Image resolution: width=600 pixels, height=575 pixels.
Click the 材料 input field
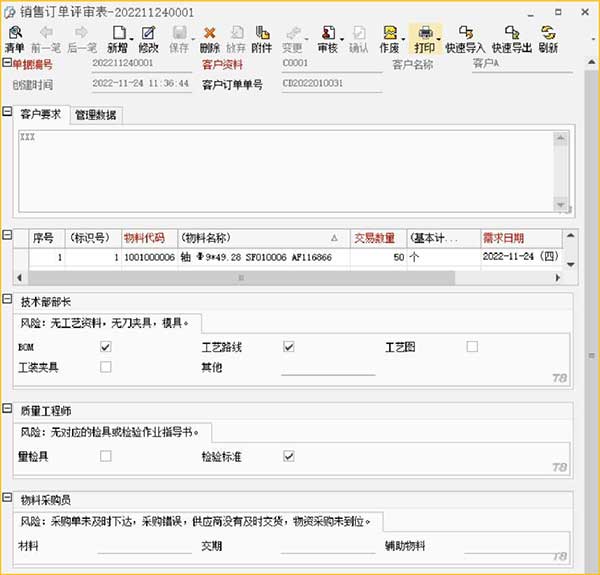tap(145, 546)
